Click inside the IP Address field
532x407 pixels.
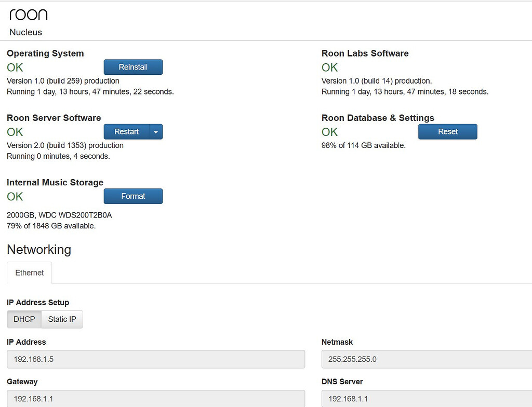pyautogui.click(x=155, y=359)
